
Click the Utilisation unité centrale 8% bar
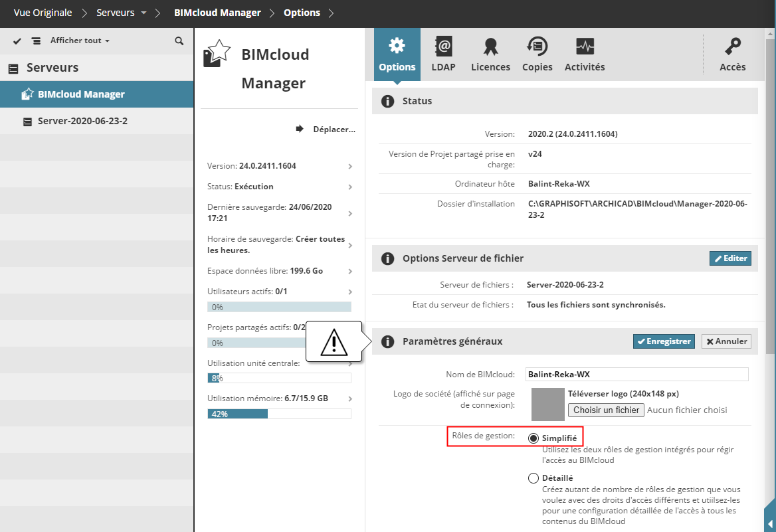(x=279, y=379)
